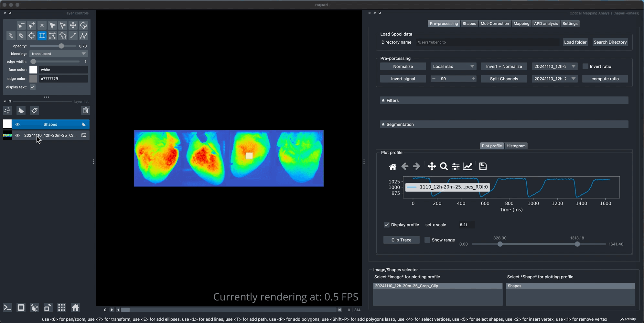Open the Settings tab

[x=570, y=24]
